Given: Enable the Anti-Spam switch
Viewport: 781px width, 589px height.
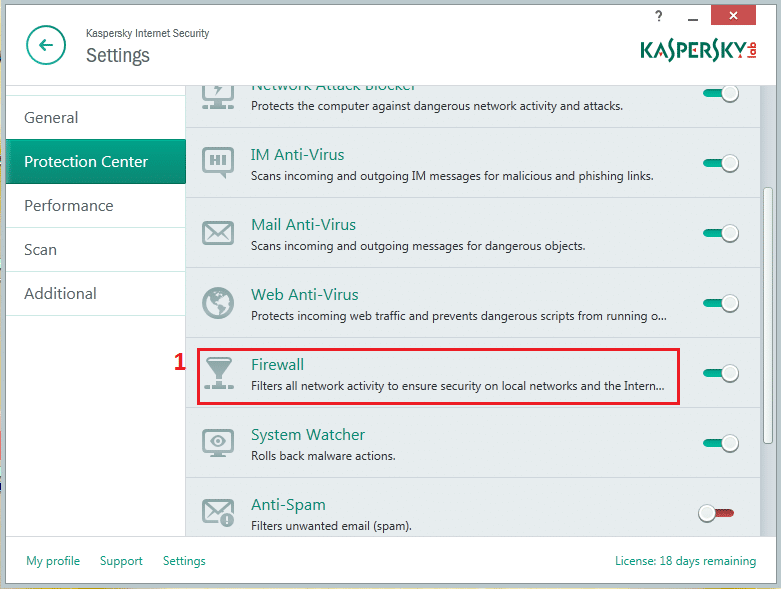Looking at the screenshot, I should click(x=716, y=513).
